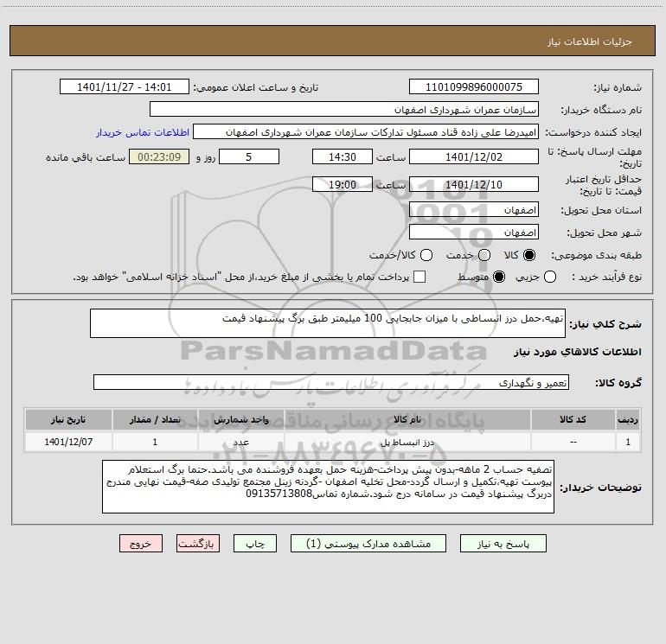This screenshot has height=644, width=666.
Task: Click the اطلاعات کالاهای مورد نیاز heading
Action: [578, 352]
